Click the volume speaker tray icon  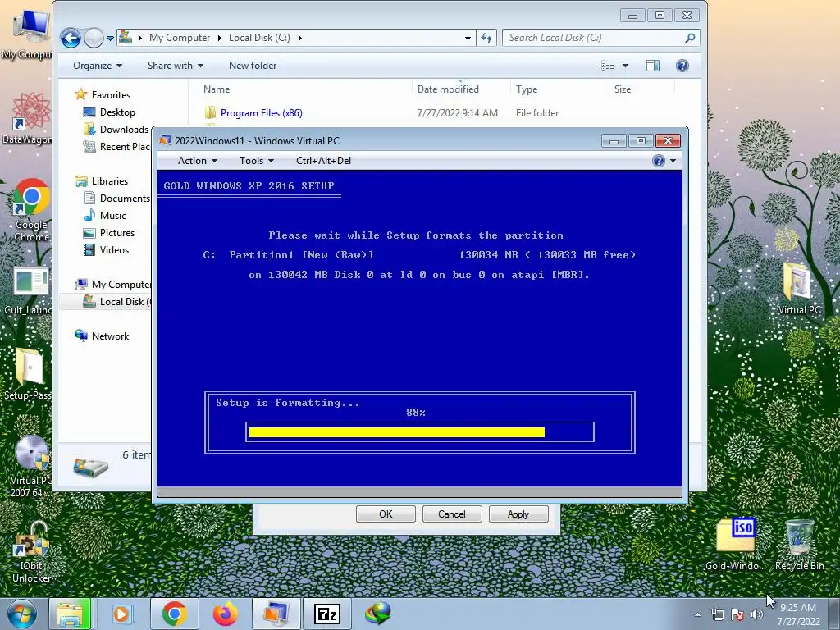(756, 614)
